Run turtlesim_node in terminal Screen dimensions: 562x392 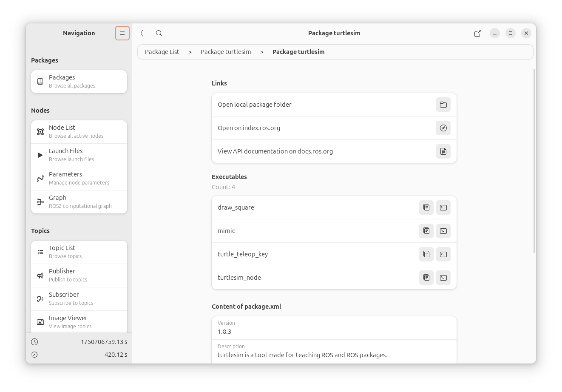(x=443, y=278)
